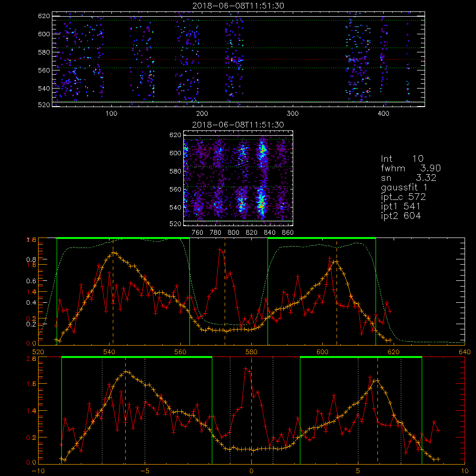476x476 pixels.
Task: Select the 'fwhm 3.90' parameter readout
Action: click(x=411, y=168)
